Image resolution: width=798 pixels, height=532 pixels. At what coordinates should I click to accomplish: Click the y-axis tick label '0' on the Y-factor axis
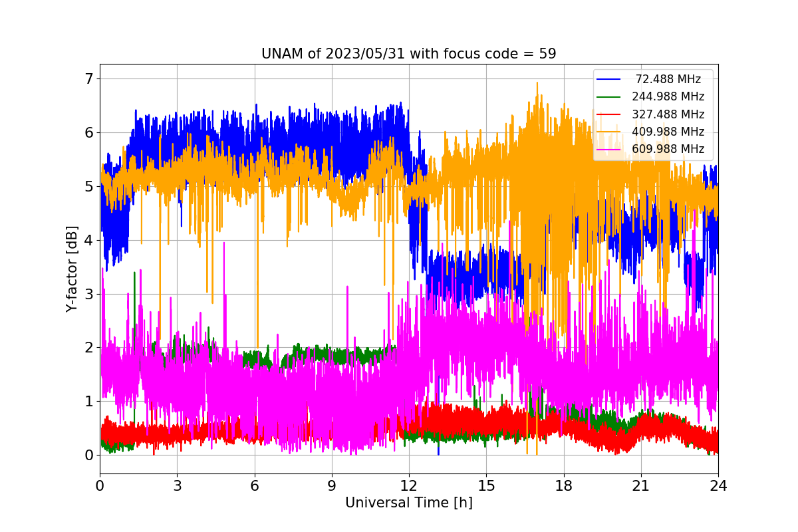tap(89, 456)
